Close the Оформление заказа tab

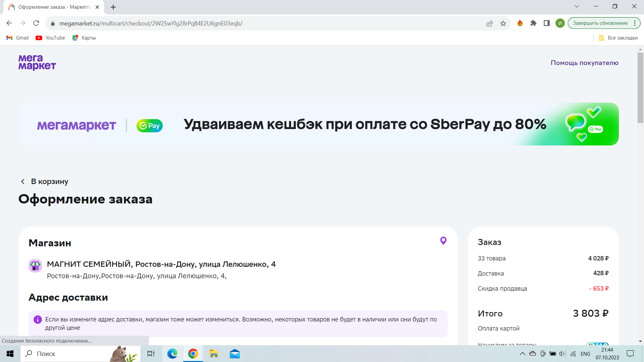[x=97, y=7]
